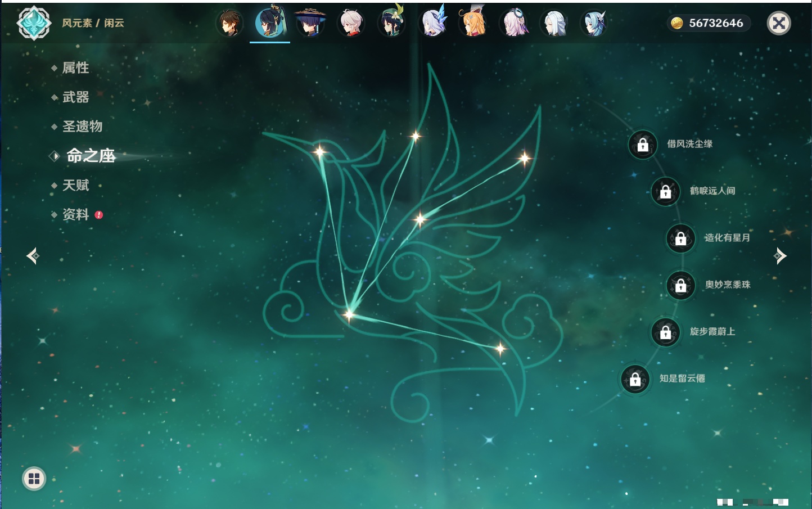Click the Anemo element emblem icon
Image resolution: width=812 pixels, height=509 pixels.
pos(34,23)
